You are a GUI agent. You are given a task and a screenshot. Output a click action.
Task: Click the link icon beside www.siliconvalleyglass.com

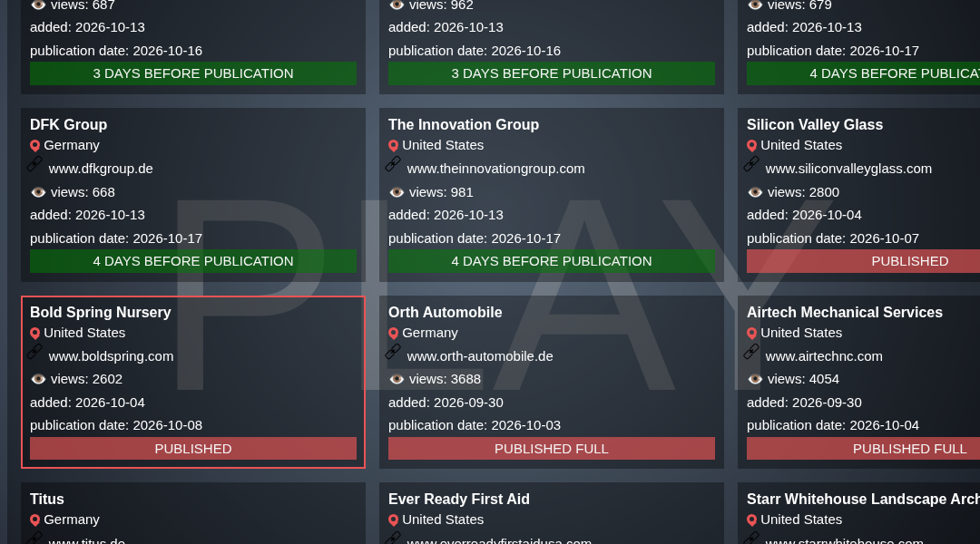pyautogui.click(x=751, y=164)
